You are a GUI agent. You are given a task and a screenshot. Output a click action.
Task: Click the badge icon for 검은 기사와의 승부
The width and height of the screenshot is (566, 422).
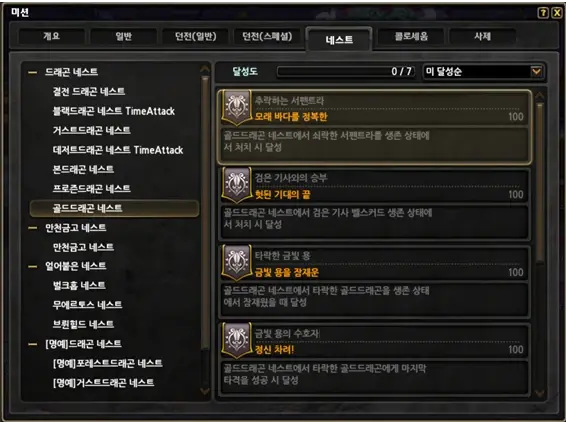click(236, 185)
